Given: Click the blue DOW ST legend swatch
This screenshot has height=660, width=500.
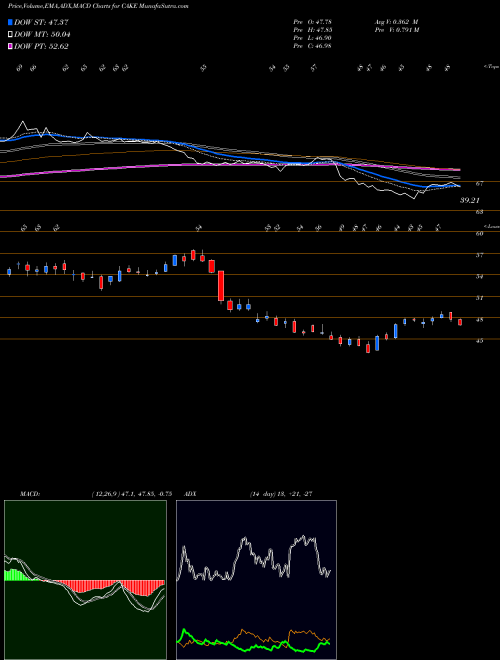Looking at the screenshot, I should (x=10, y=22).
